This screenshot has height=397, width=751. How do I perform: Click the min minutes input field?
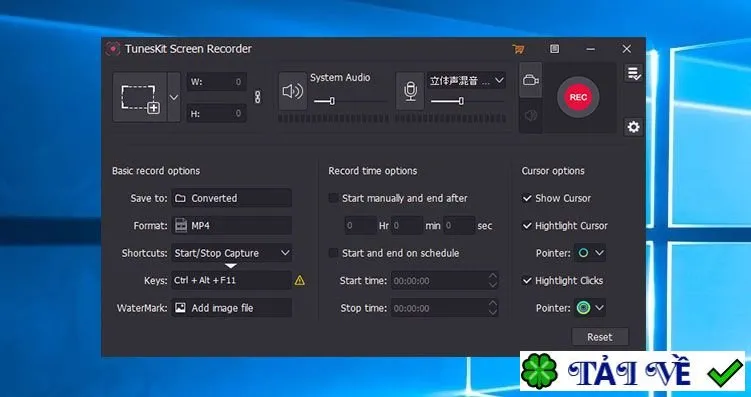(x=407, y=226)
